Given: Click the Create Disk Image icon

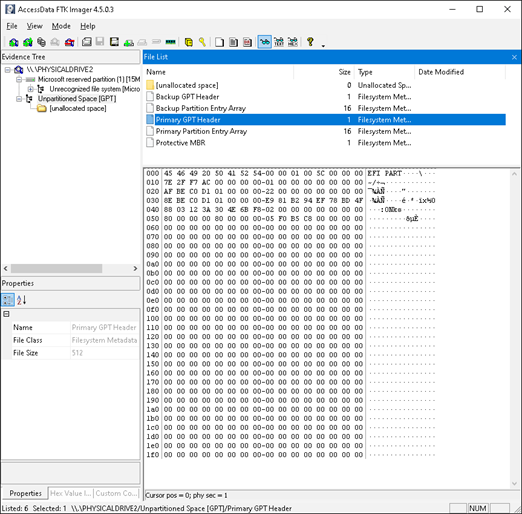Looking at the screenshot, I should pyautogui.click(x=87, y=42).
